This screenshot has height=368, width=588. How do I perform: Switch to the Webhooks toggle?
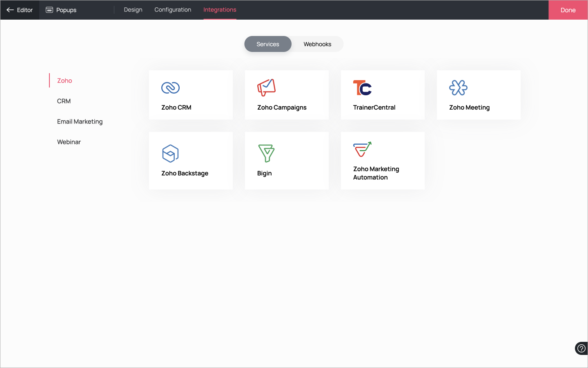tap(317, 44)
